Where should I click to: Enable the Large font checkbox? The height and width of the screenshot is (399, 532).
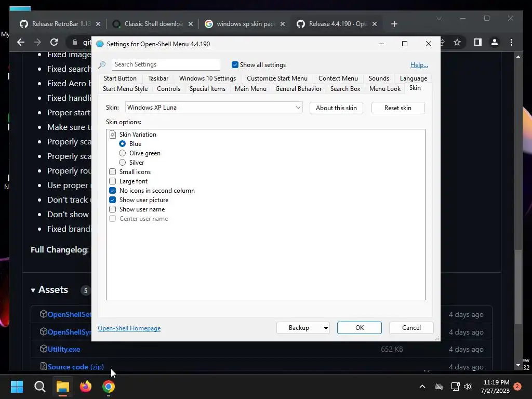tap(113, 181)
